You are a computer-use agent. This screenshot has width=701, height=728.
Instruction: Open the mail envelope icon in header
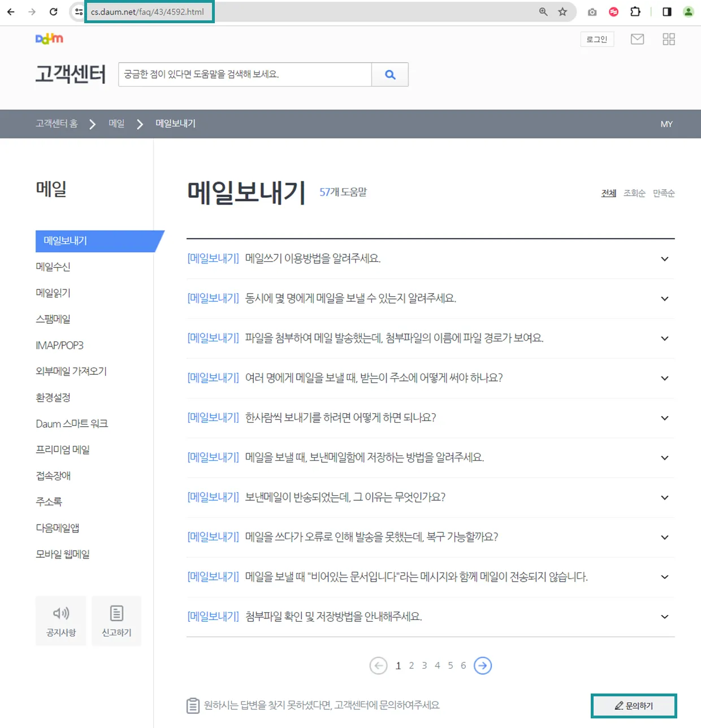(x=637, y=39)
